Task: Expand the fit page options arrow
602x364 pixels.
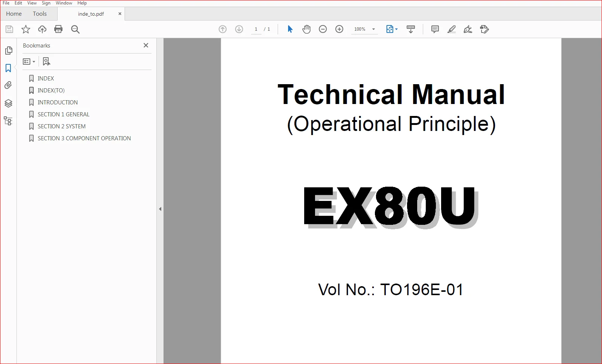Action: (397, 29)
